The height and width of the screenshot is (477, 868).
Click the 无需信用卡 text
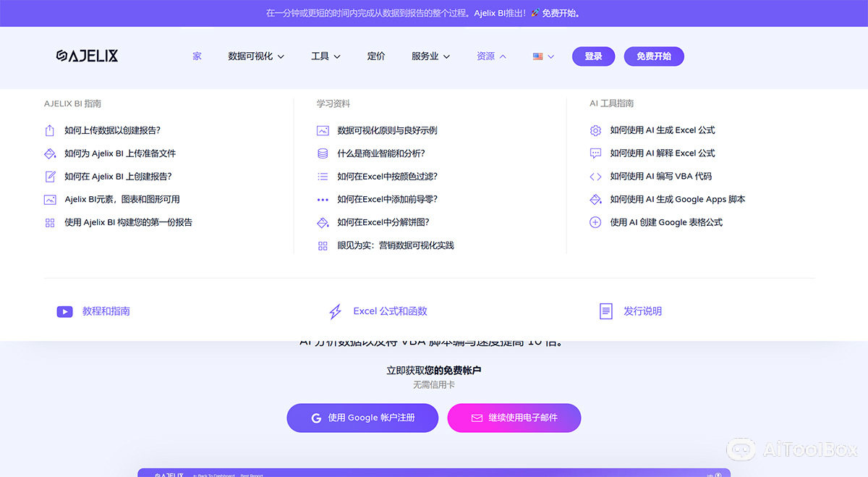[434, 385]
